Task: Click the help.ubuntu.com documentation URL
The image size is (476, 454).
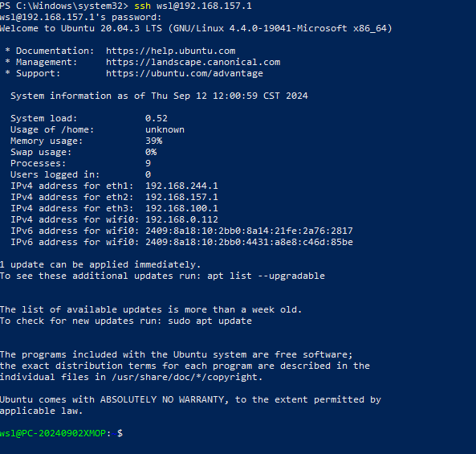Action: click(171, 51)
